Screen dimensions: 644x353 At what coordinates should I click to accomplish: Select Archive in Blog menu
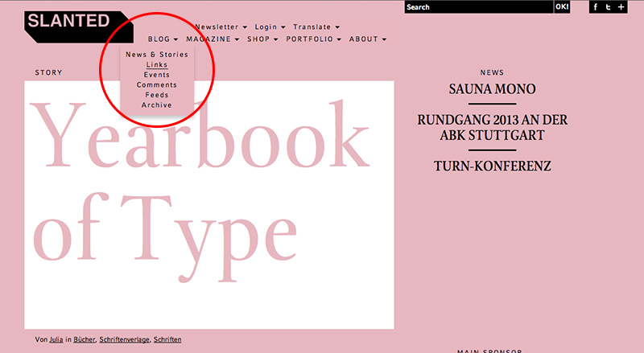coord(157,105)
